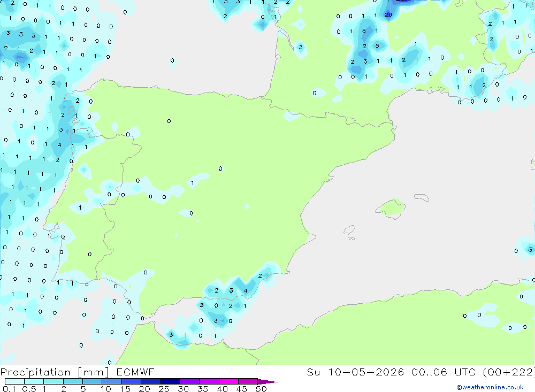Image resolution: width=535 pixels, height=392 pixels.
Task: Click the 30 legend scale label
Action: [x=183, y=389]
